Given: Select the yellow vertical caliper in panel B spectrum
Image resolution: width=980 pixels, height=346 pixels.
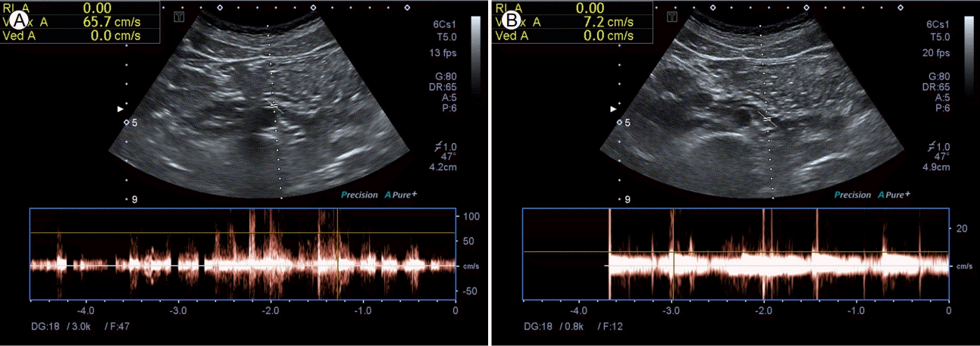Looking at the screenshot, I should tap(673, 254).
